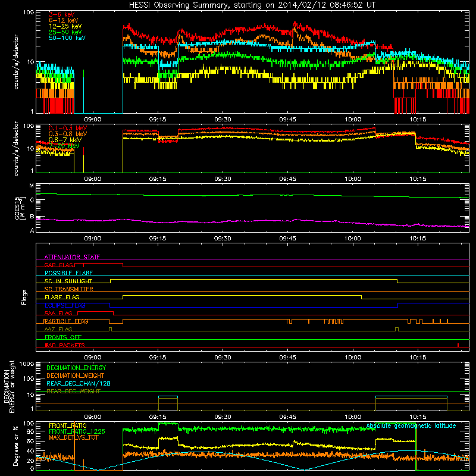Click the 7-20 MeV legend label
This screenshot has height=476, width=476.
[64, 146]
